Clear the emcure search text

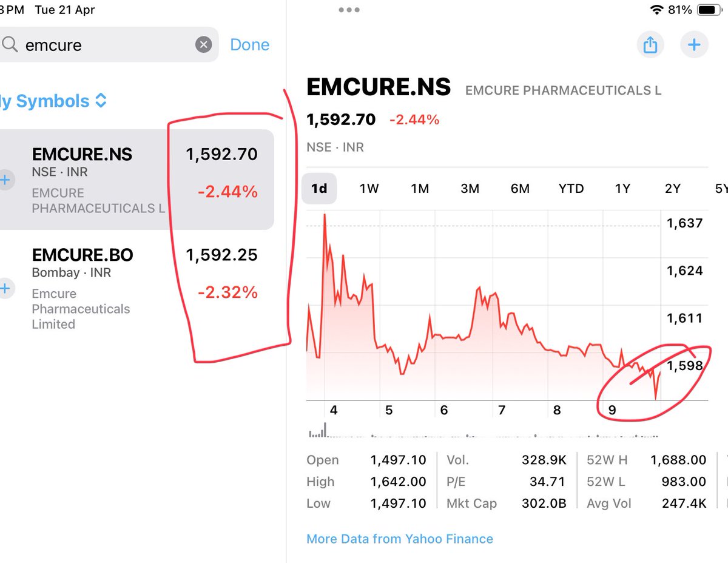(x=203, y=45)
